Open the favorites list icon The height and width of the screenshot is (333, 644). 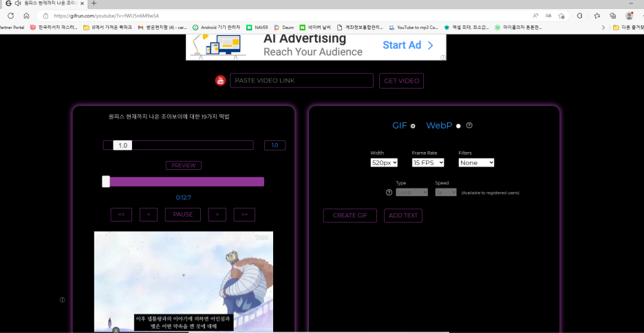[597, 16]
